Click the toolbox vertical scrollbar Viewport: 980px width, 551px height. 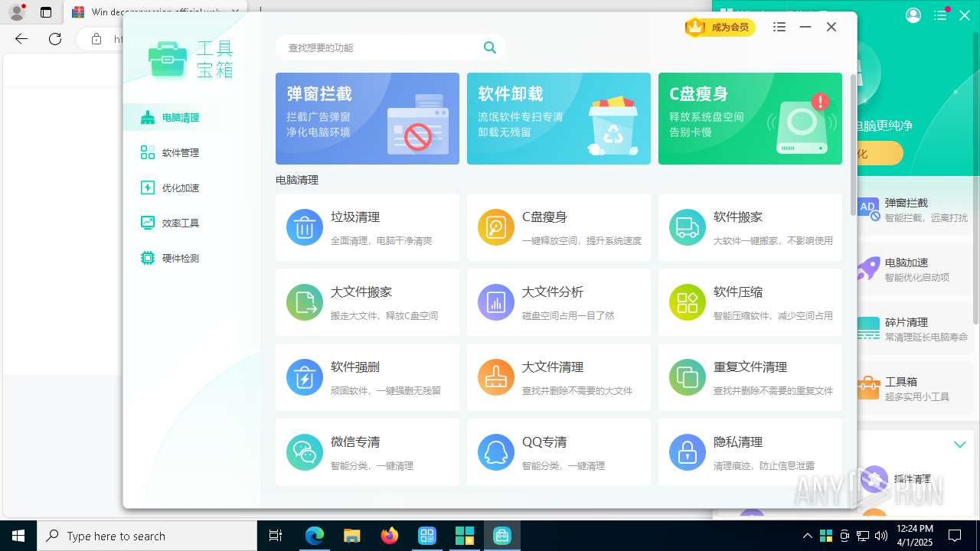point(853,145)
